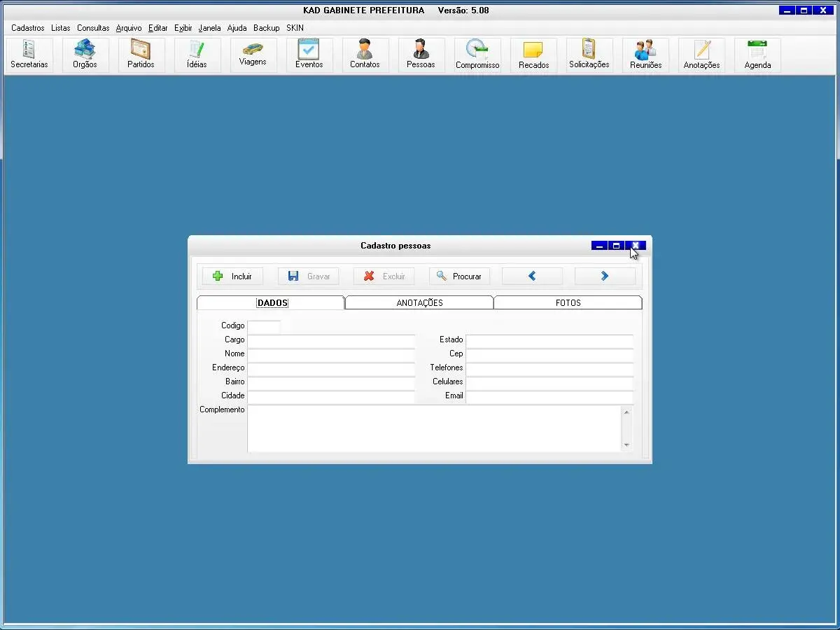Focus the Cargo input field
The height and width of the screenshot is (630, 840).
(331, 341)
